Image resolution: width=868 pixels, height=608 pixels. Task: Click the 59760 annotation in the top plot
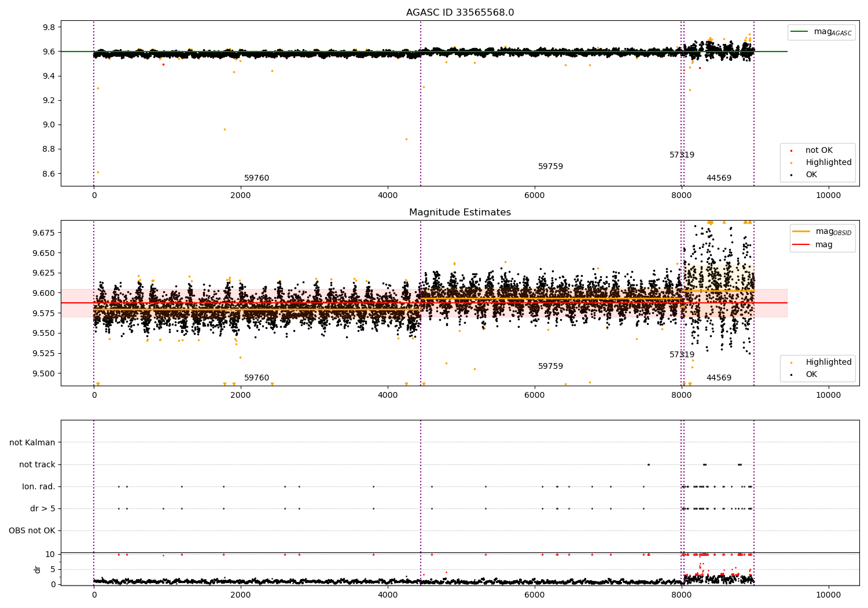pyautogui.click(x=256, y=178)
